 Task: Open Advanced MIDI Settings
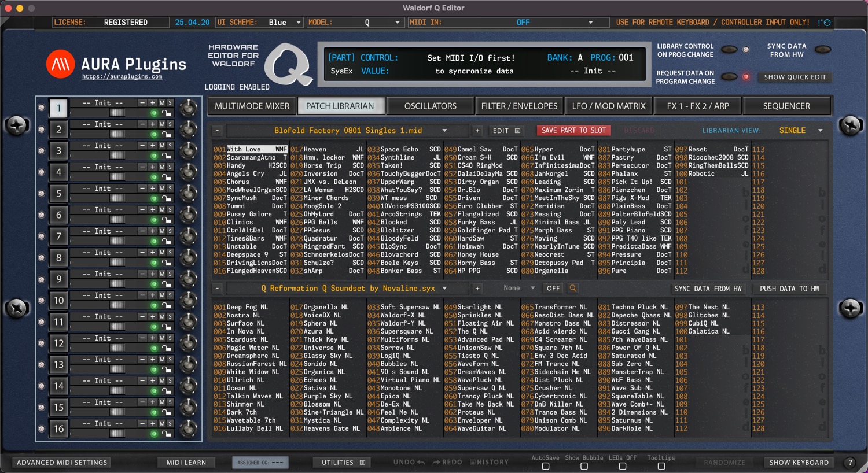point(62,463)
